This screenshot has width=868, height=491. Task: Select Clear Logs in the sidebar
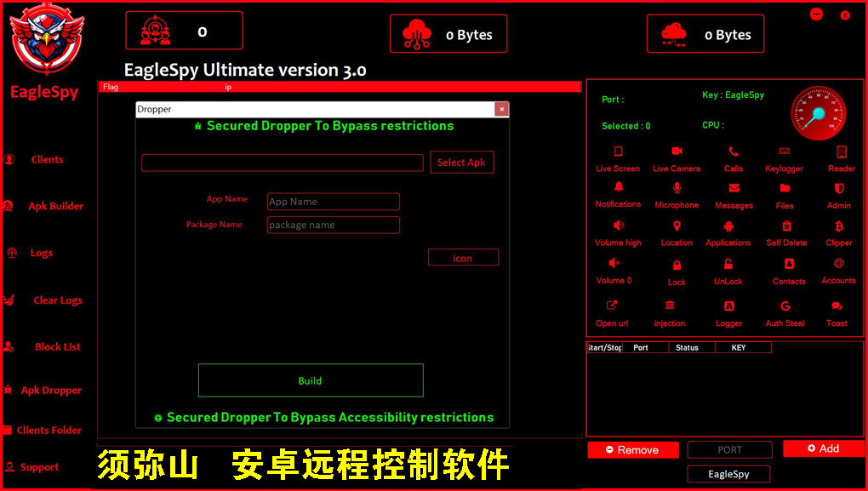tap(58, 300)
